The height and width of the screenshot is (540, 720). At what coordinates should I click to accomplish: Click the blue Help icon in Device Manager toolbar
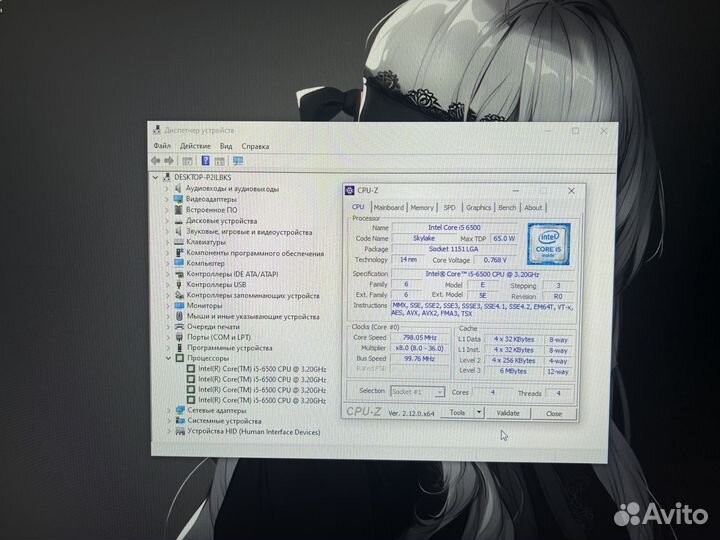(205, 161)
